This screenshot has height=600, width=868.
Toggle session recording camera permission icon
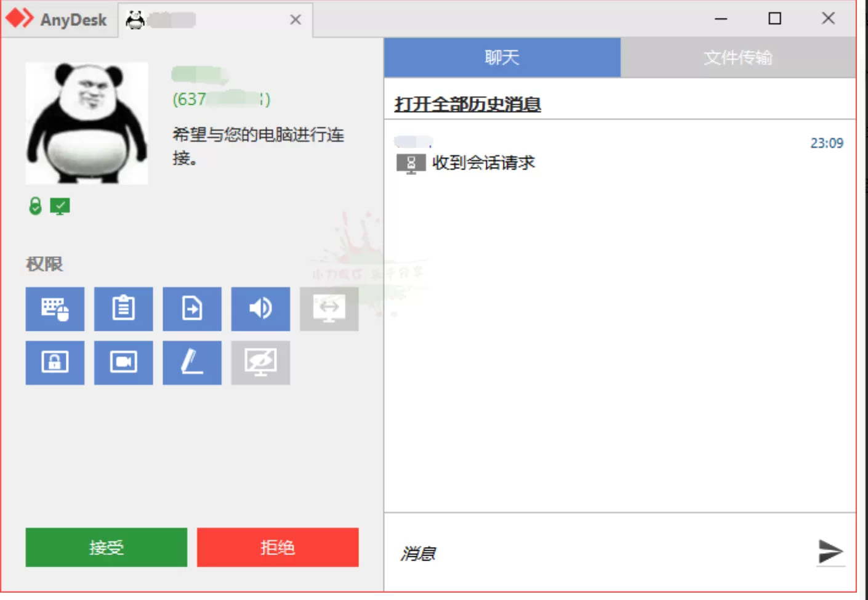(x=123, y=362)
